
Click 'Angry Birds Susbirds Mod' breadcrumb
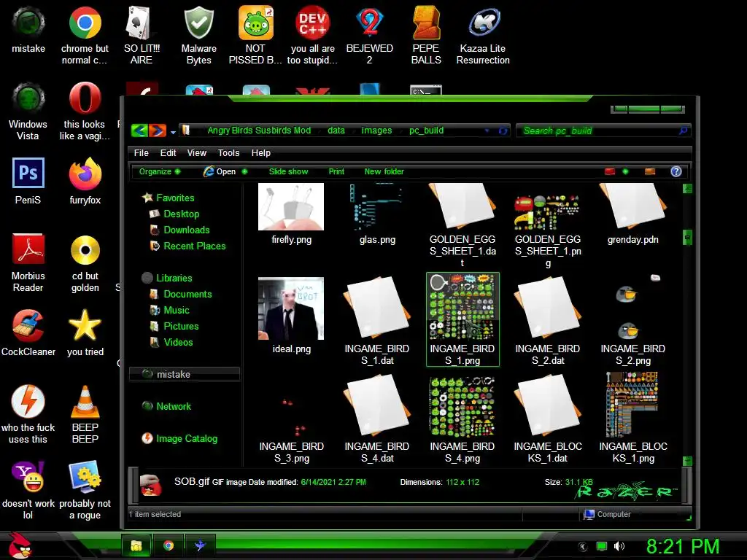point(259,131)
